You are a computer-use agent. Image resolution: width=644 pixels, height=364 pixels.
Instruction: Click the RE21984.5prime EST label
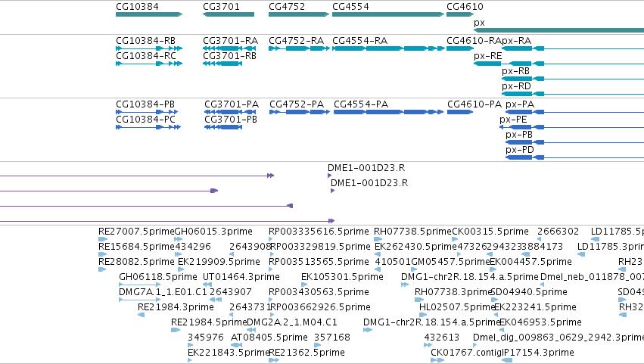point(209,323)
